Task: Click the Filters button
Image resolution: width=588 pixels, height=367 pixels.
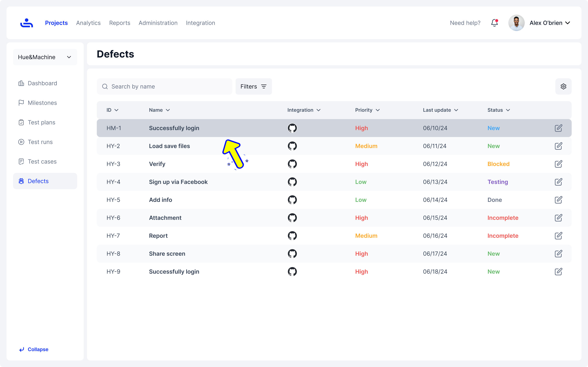Action: pos(253,86)
